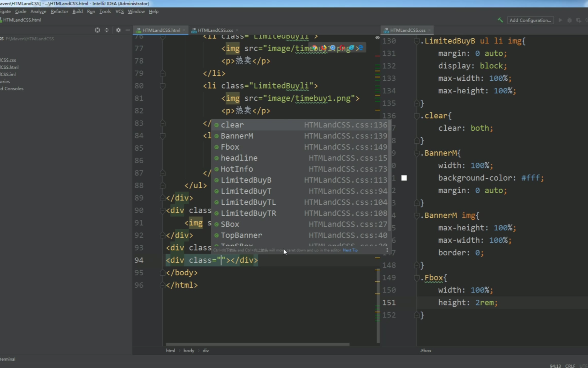Screen dimensions: 588x368
Task: Fold the .Fbox rule in the gutter
Action: [417, 278]
